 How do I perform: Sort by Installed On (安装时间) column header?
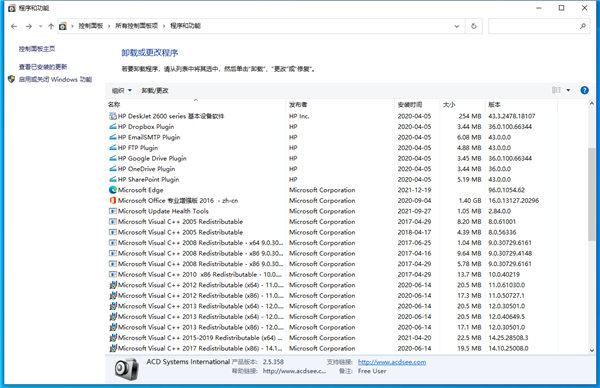point(417,104)
